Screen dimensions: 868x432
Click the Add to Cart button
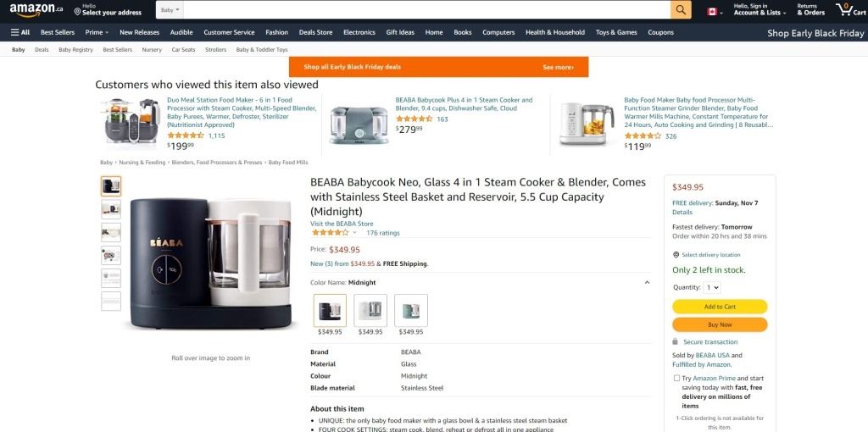tap(720, 307)
